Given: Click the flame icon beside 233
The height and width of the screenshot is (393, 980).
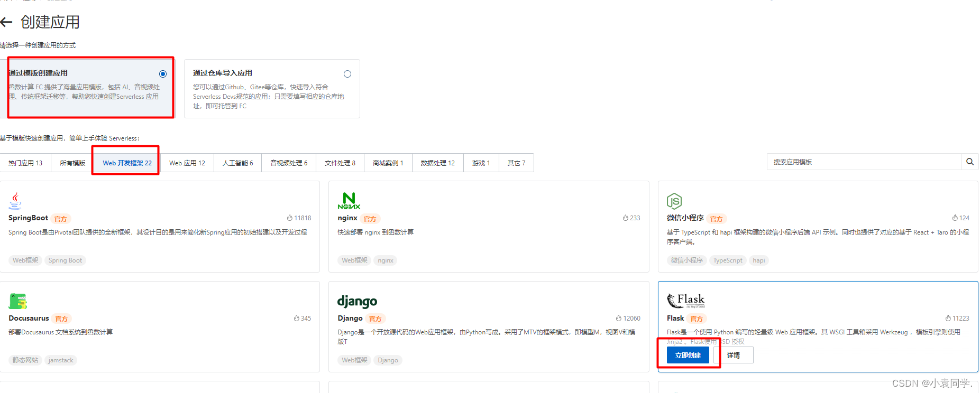Looking at the screenshot, I should tap(626, 218).
